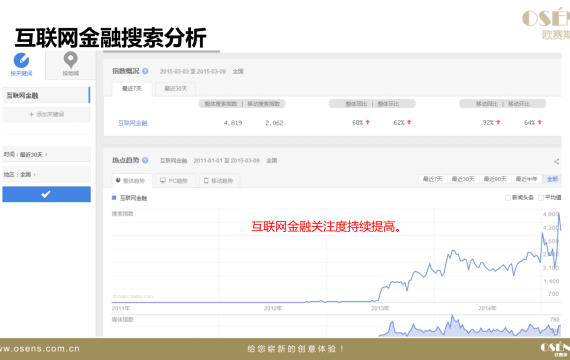Click the 整体同比 | 整体环比 column header
This screenshot has width=570, height=360.
click(372, 104)
